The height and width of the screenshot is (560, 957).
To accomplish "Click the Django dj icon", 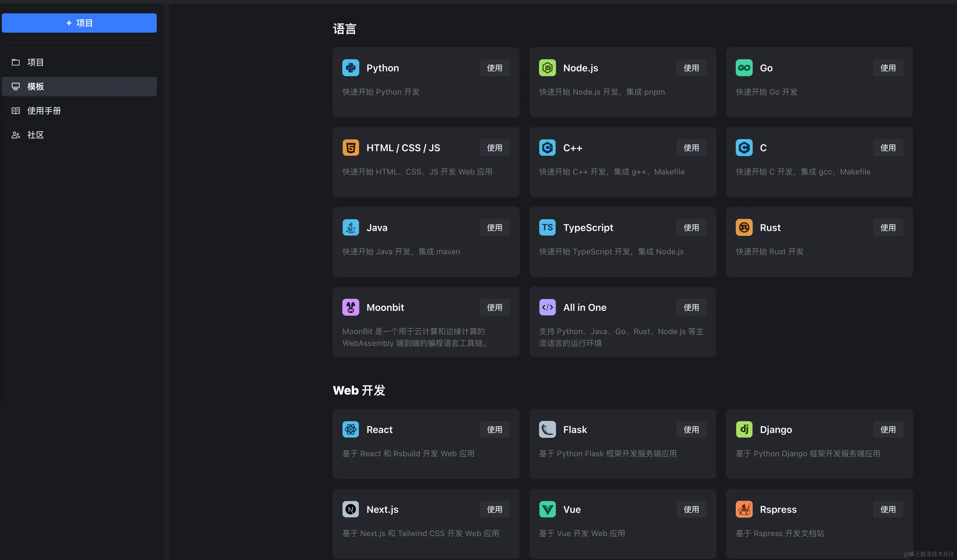I will tap(744, 429).
